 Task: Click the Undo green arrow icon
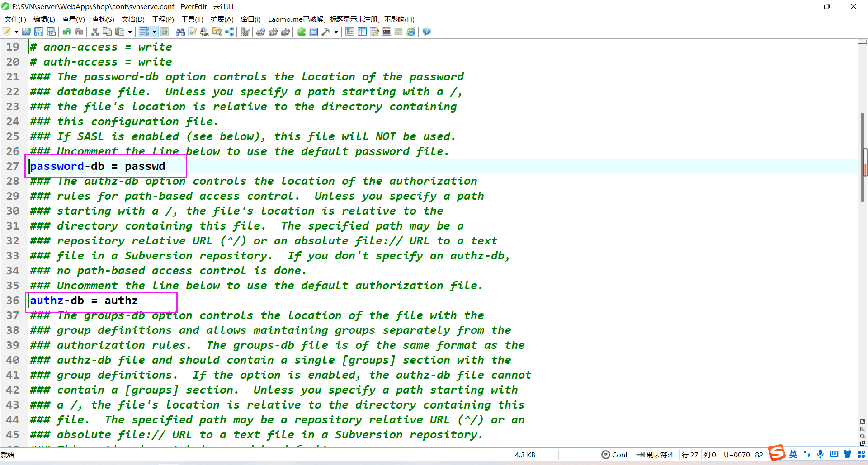(x=67, y=32)
